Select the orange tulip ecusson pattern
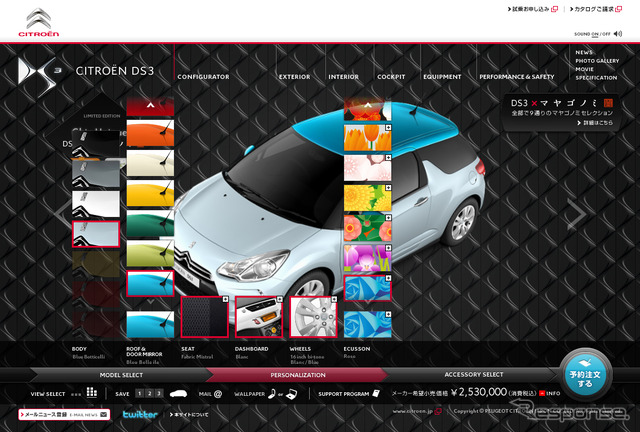The width and height of the screenshot is (640, 432). coord(367,138)
